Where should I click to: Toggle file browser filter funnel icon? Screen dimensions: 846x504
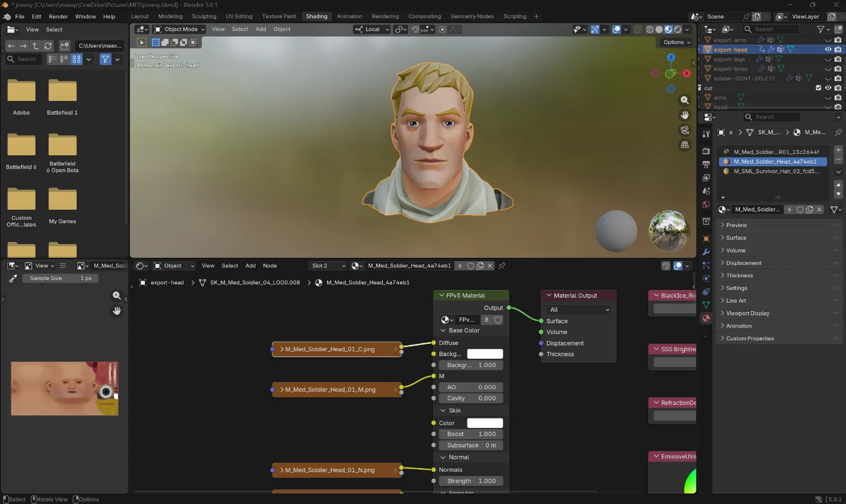click(x=105, y=59)
